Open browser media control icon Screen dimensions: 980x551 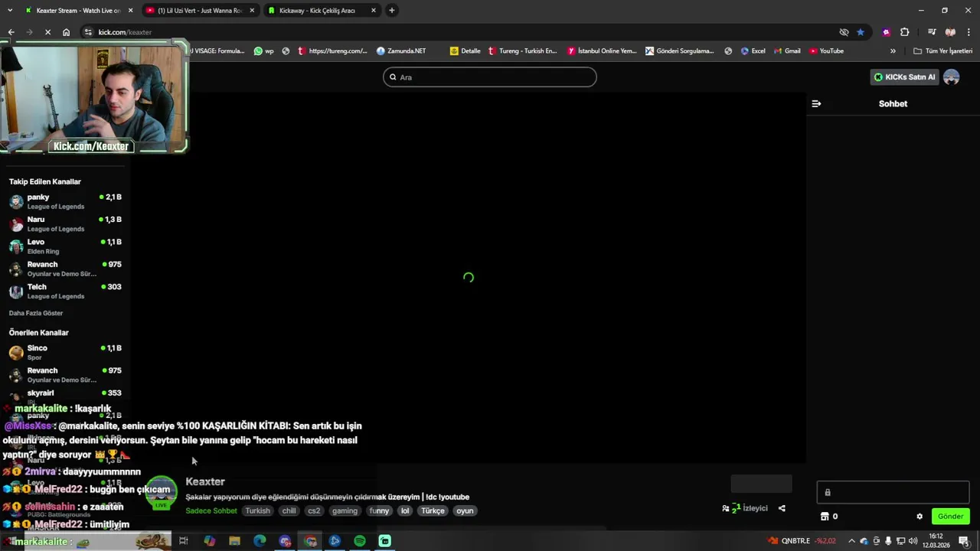point(932,32)
